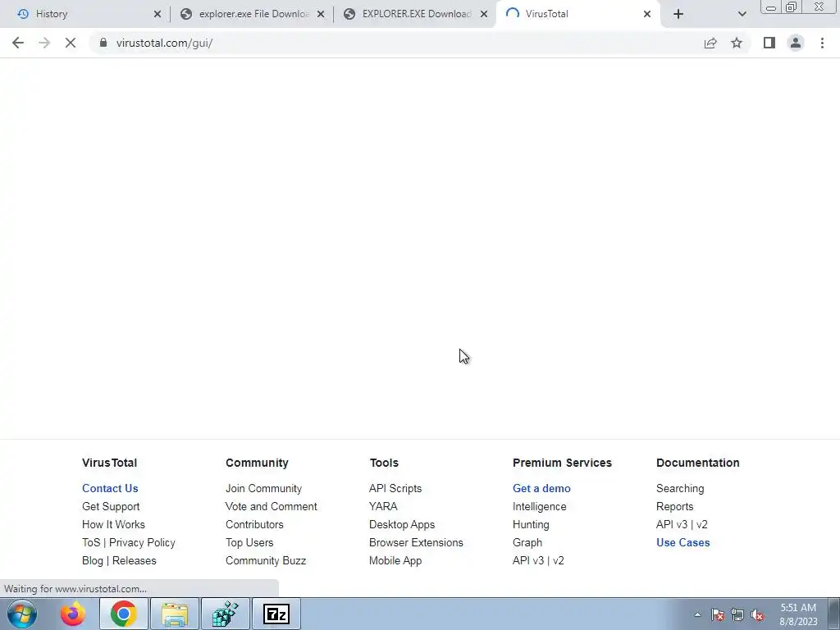
Task: Share this page using share icon
Action: click(710, 43)
